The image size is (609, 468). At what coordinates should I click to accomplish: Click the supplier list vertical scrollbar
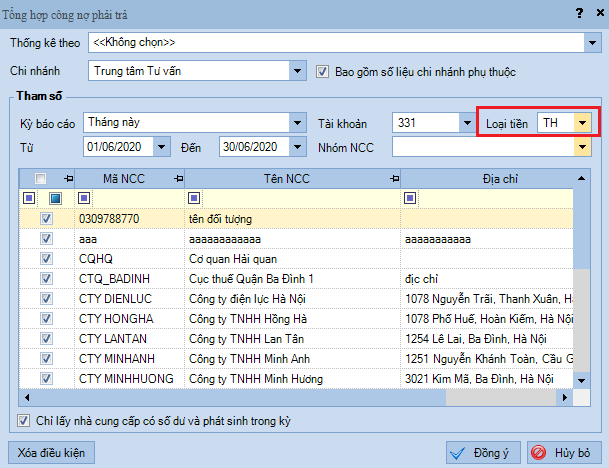(x=581, y=280)
